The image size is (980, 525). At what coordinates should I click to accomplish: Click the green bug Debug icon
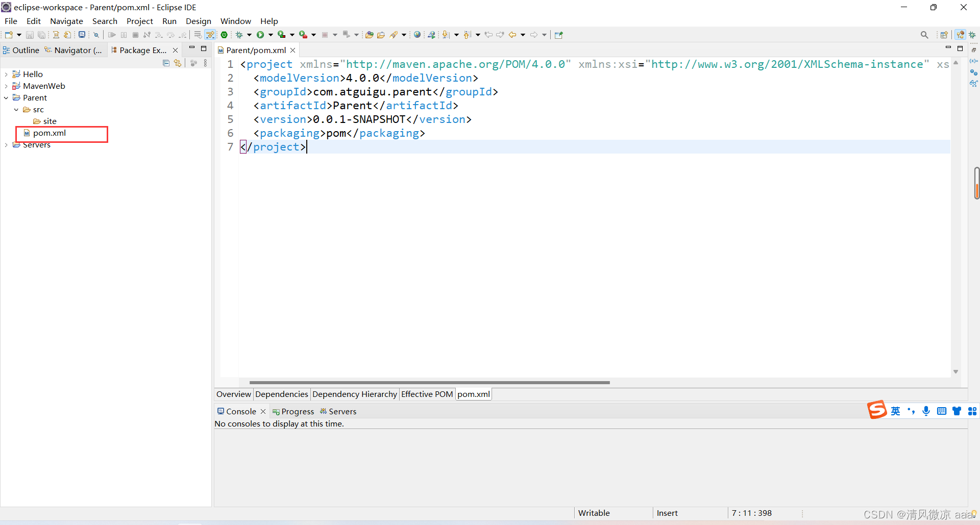(239, 35)
